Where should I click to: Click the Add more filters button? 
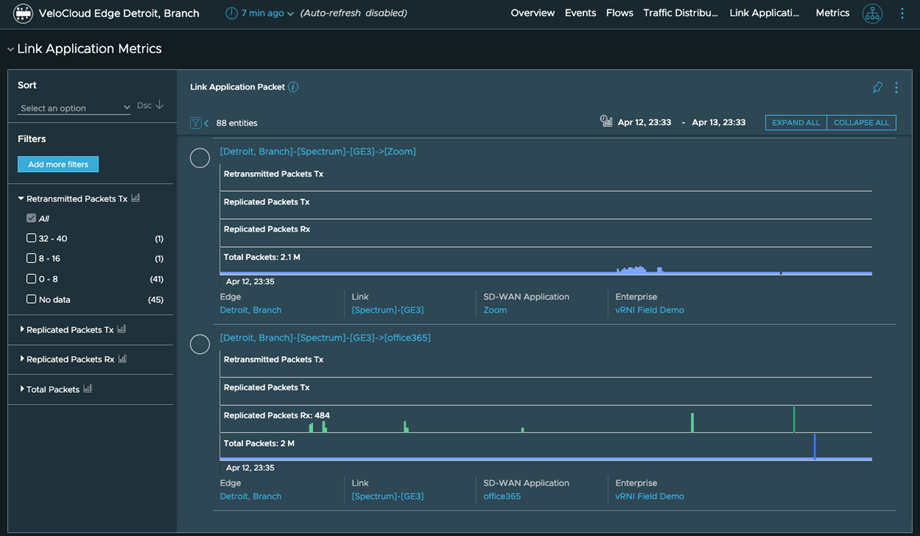point(58,164)
